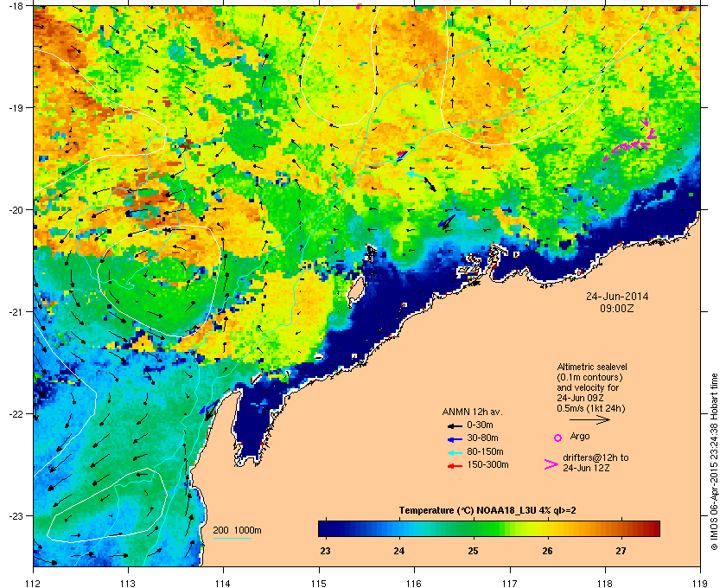Click the 0.5m/s velocity scale arrow
Screen dimensions: 726x588
[589, 420]
